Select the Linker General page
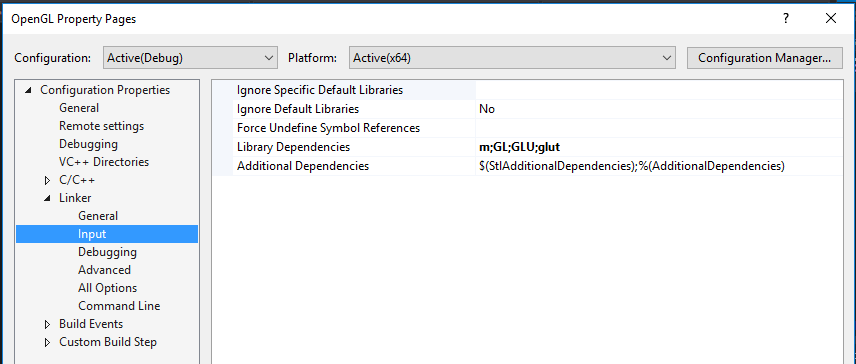Image resolution: width=856 pixels, height=364 pixels. tap(98, 216)
